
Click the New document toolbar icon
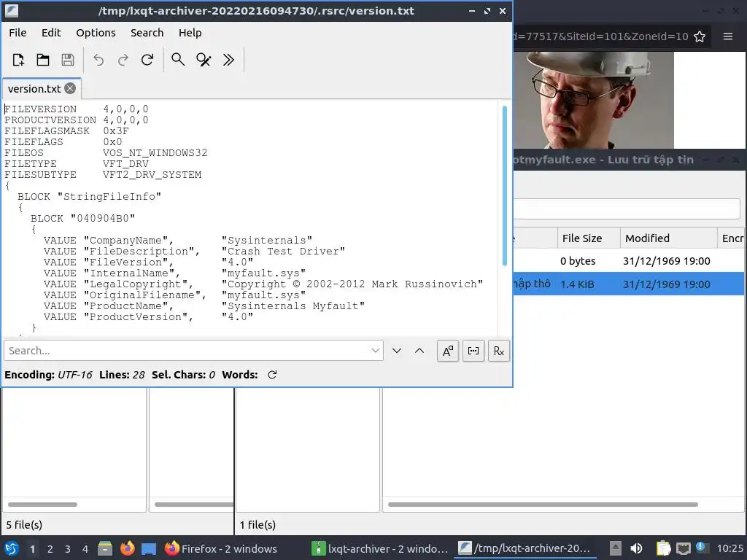[x=18, y=60]
